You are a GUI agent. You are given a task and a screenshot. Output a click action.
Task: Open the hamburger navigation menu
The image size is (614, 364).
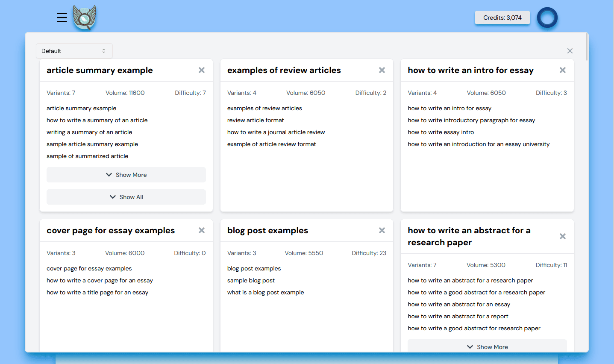click(62, 18)
